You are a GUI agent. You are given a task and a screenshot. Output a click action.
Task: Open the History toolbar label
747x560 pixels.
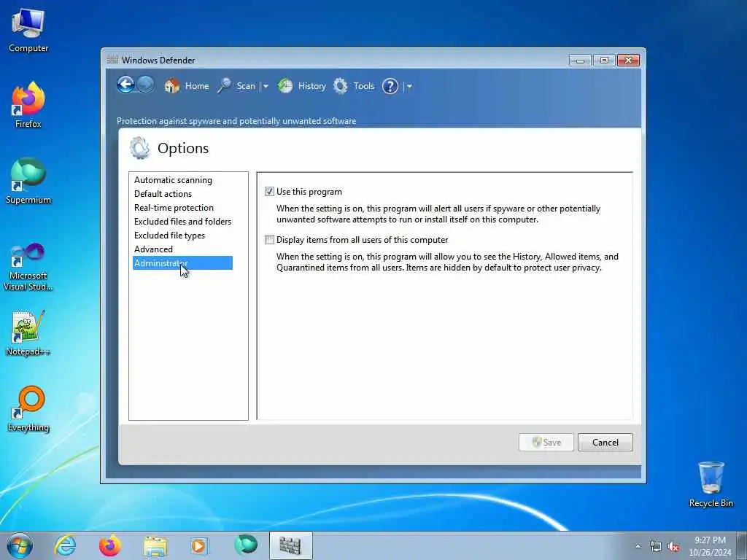pos(311,86)
